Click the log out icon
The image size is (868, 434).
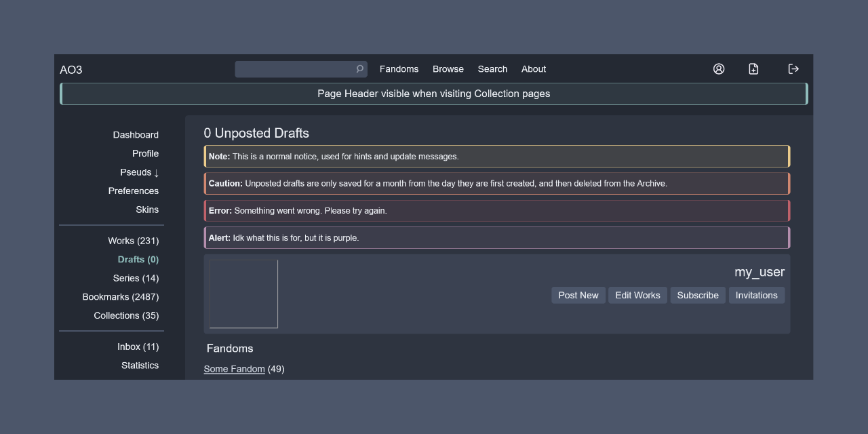793,69
